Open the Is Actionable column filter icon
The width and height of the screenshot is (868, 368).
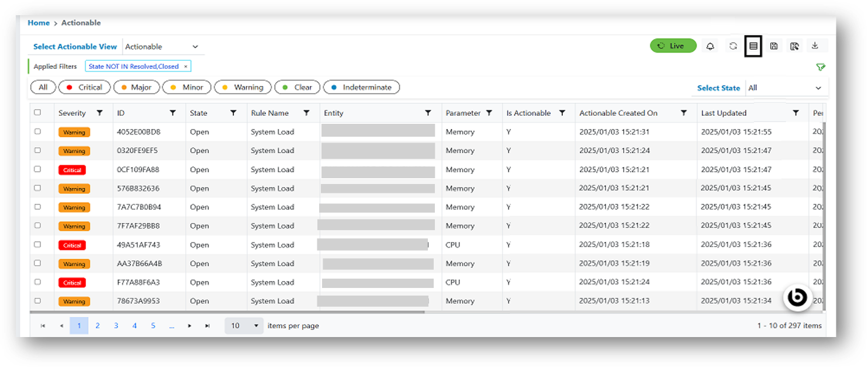562,113
